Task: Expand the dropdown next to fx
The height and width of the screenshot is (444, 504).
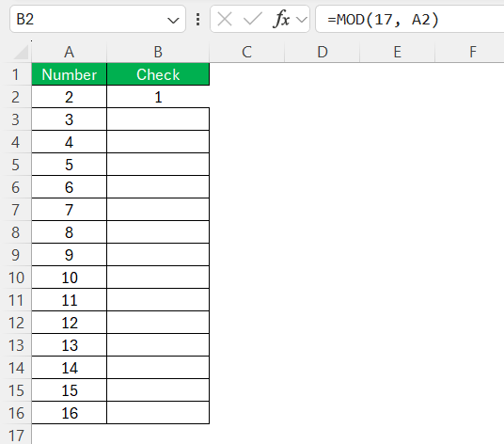Action: (x=302, y=20)
